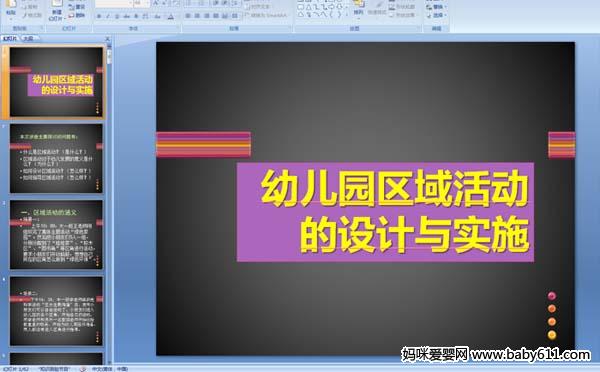This screenshot has height=372, width=600.
Task: Click the spell check icon in status bar
Action: tap(83, 369)
